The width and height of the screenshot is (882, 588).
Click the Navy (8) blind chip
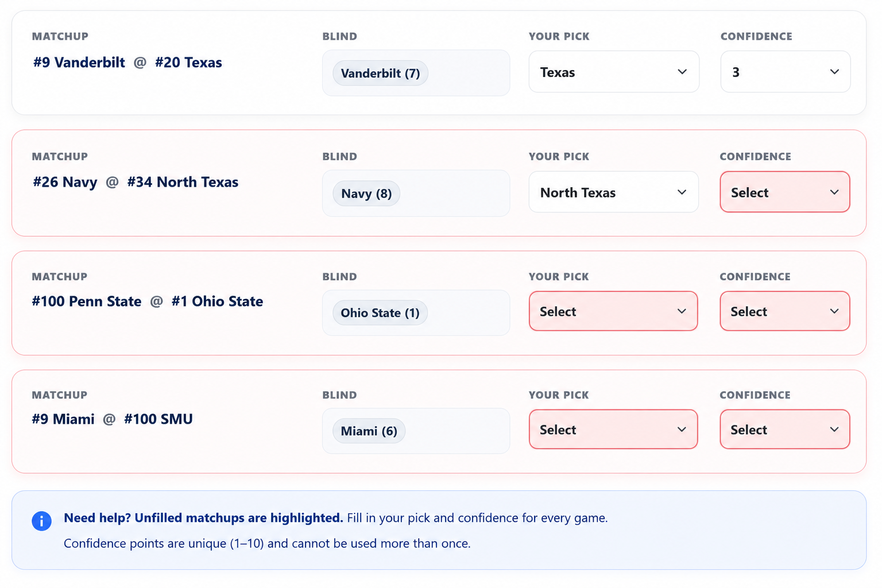[x=366, y=194]
